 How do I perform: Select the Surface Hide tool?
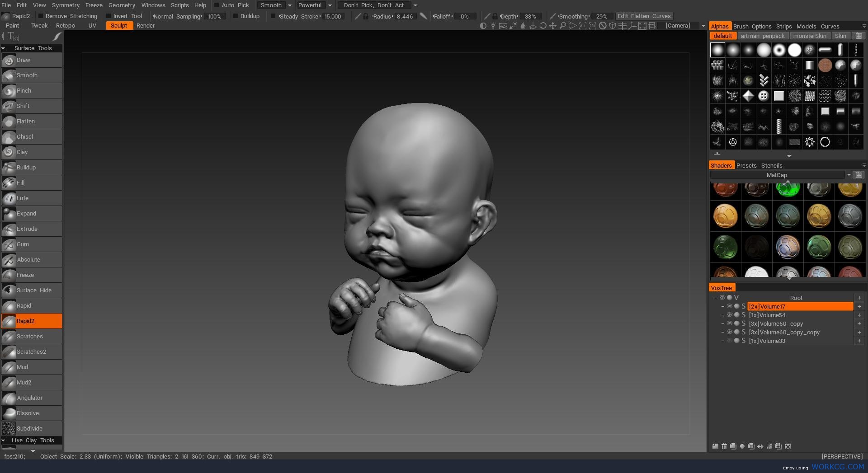32,290
